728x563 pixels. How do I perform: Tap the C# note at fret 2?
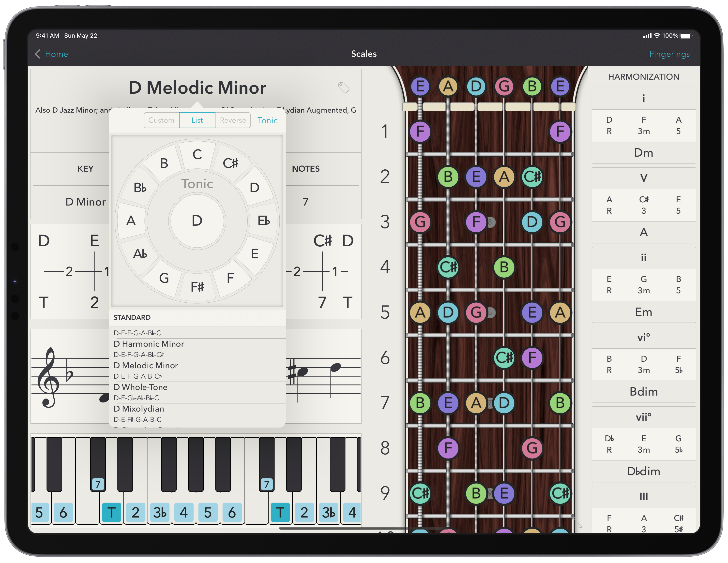click(532, 177)
